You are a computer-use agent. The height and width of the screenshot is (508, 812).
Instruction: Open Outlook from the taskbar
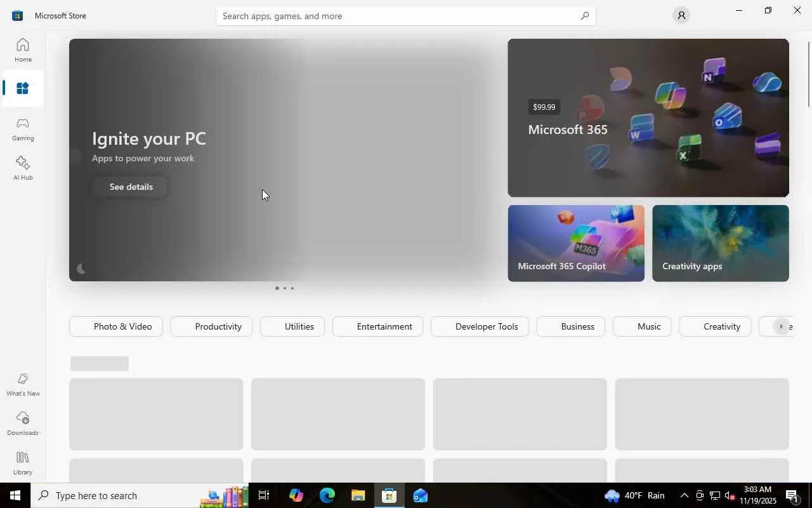(x=420, y=495)
